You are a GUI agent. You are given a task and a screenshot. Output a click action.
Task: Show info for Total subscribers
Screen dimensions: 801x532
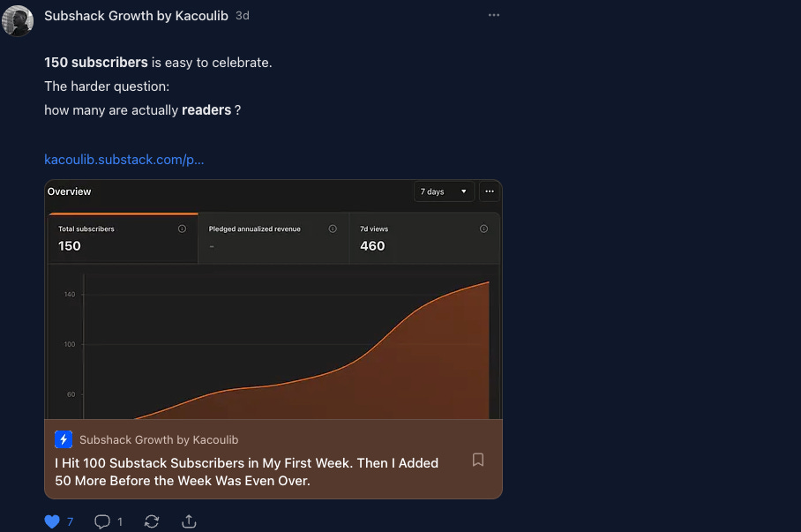tap(182, 229)
